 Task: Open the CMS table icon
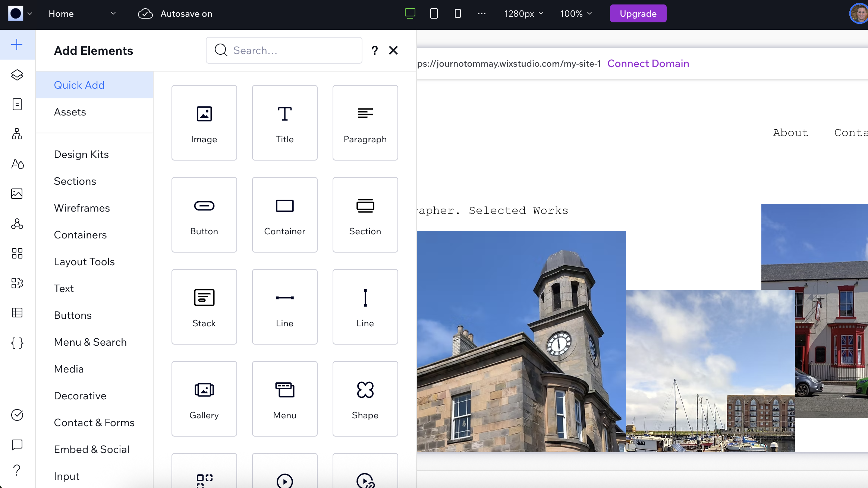coord(17,313)
